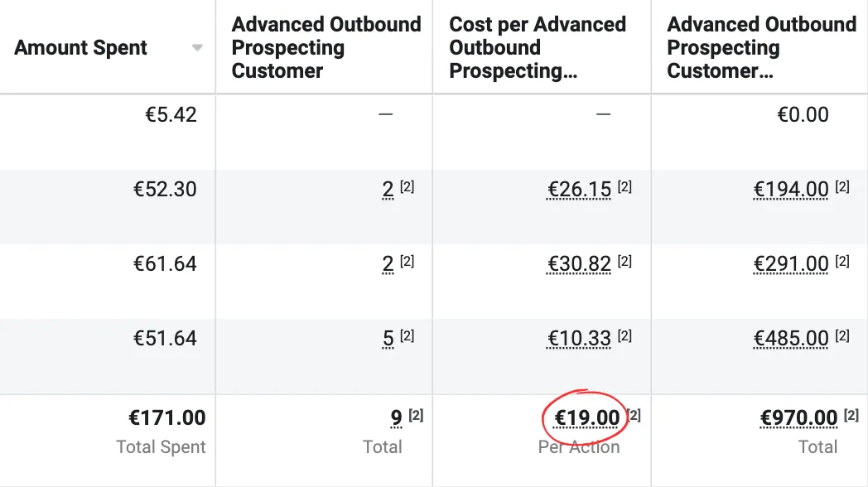This screenshot has height=487, width=868.
Task: Click the €194.00 customer value
Action: coord(791,190)
